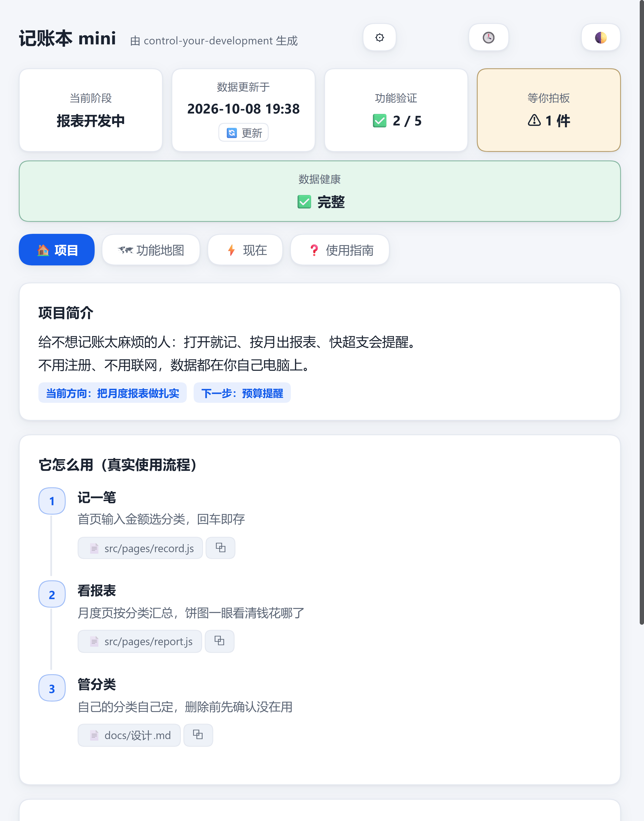Click the 看报表 step title
Viewport: 644px width, 821px height.
97,591
